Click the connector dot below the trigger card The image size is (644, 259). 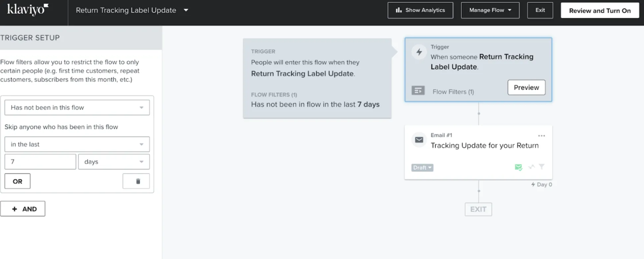pyautogui.click(x=479, y=114)
